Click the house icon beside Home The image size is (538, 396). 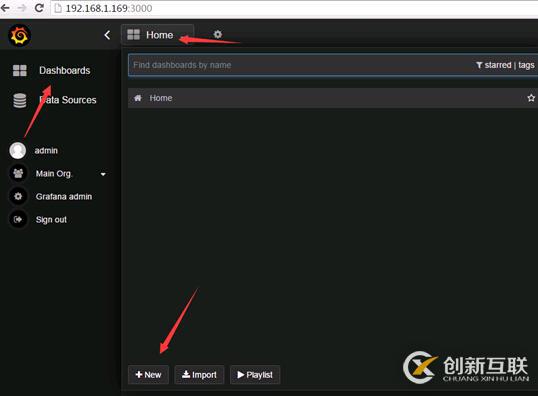click(138, 98)
